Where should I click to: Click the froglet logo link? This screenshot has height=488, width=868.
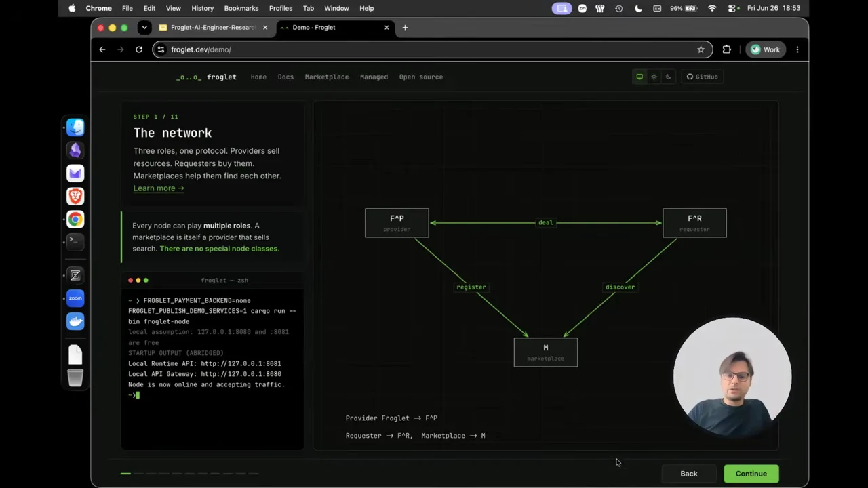pyautogui.click(x=206, y=77)
